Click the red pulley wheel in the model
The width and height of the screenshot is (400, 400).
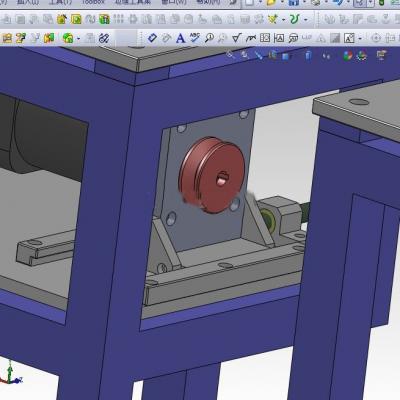pos(213,174)
